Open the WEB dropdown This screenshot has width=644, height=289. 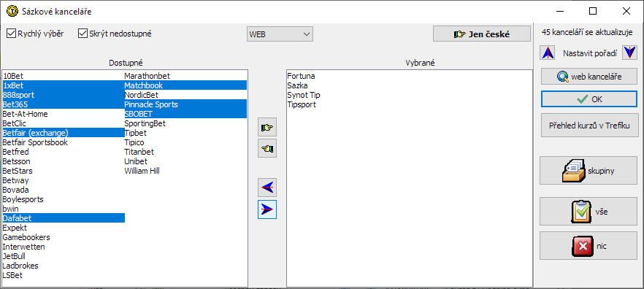(x=280, y=34)
